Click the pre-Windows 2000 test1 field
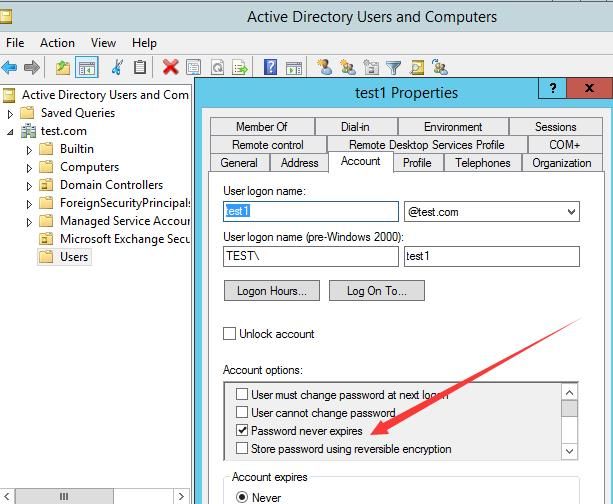Screen dimensions: 613x504 coord(492,256)
